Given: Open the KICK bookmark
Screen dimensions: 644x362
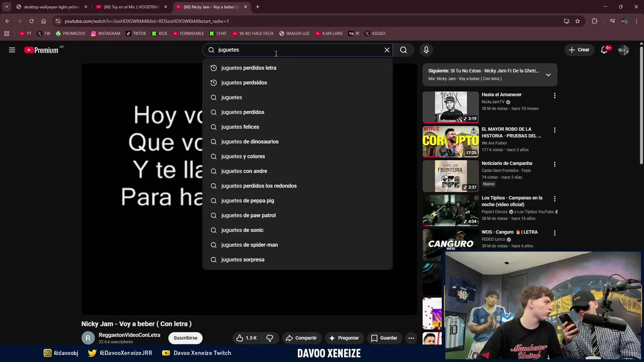Looking at the screenshot, I should pyautogui.click(x=159, y=34).
